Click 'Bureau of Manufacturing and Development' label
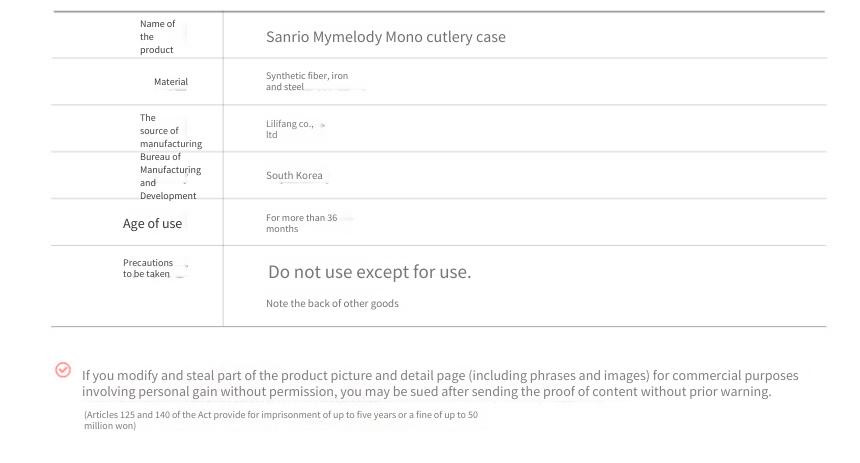Viewport: 860px width, 463px height. [170, 176]
